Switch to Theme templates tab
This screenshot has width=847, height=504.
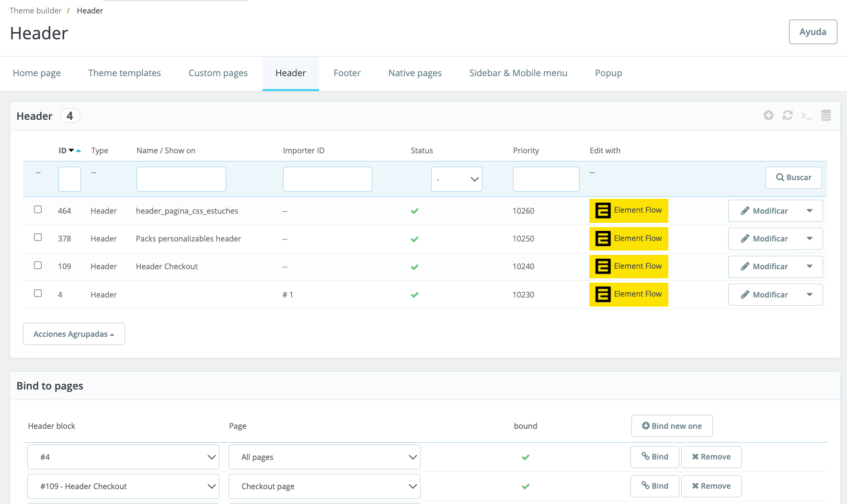point(125,73)
